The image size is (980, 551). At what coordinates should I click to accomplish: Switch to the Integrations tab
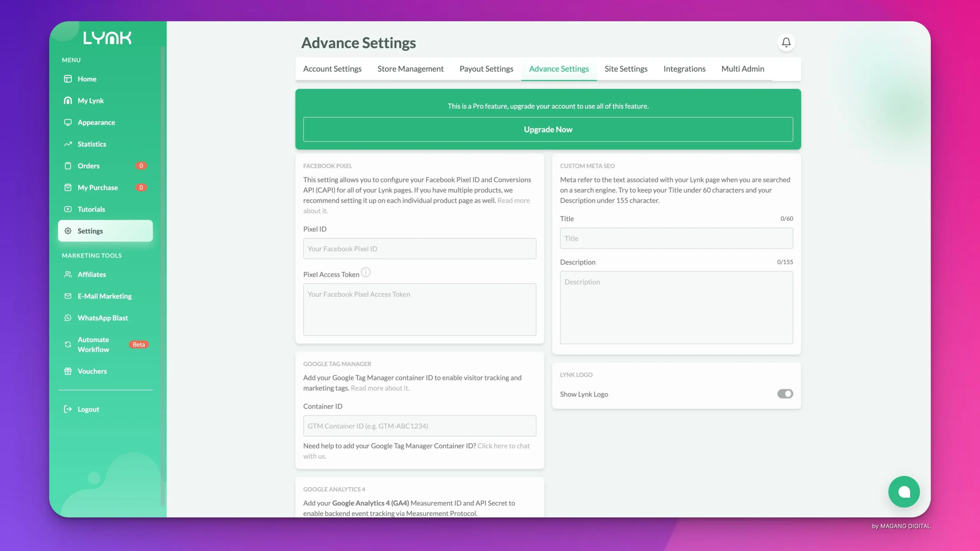[x=684, y=69]
